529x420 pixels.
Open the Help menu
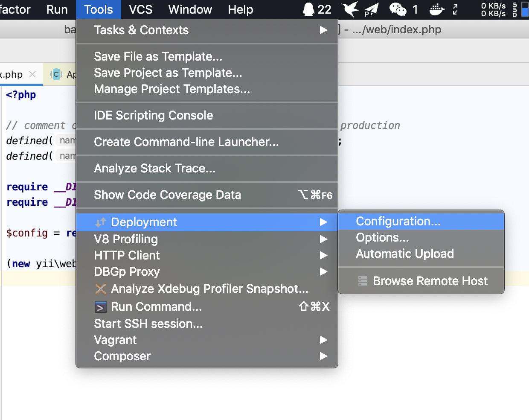click(241, 9)
